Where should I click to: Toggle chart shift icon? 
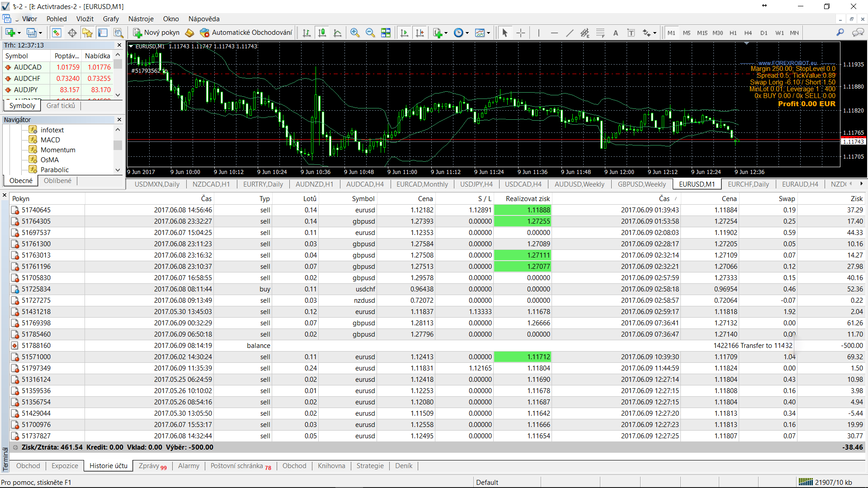pyautogui.click(x=420, y=33)
